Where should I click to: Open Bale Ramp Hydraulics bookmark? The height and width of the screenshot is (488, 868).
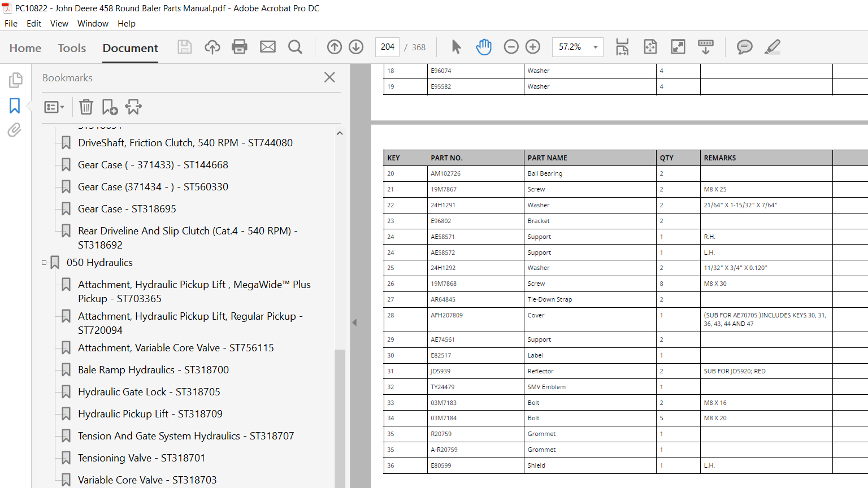(x=153, y=370)
